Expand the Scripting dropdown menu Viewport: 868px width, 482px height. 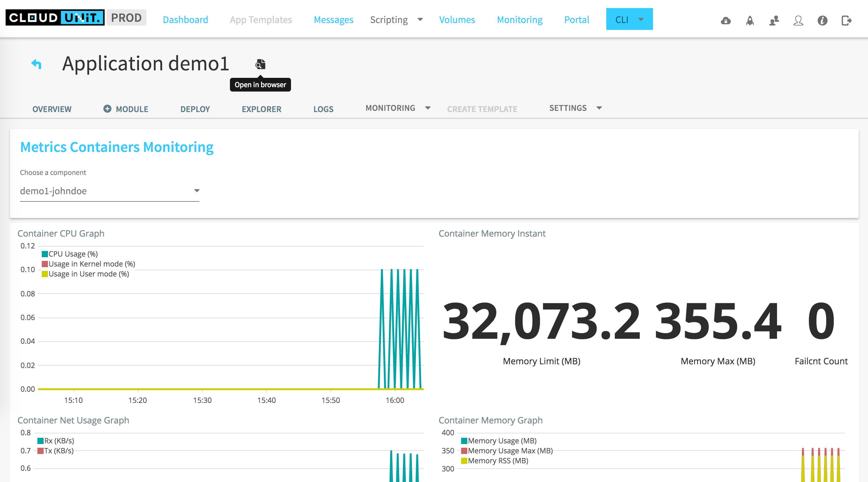pos(396,20)
